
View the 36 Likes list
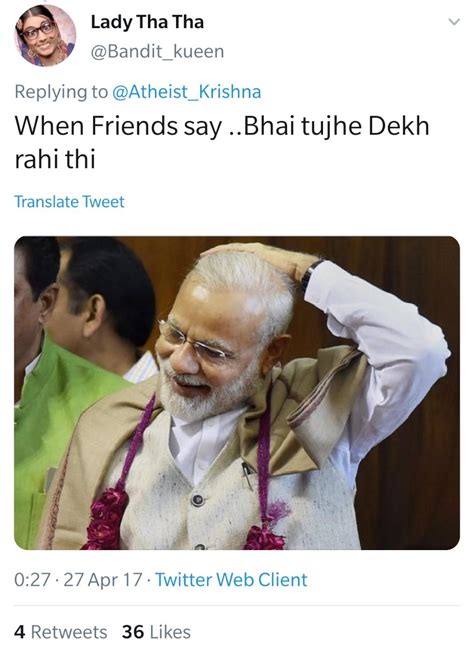coord(156,632)
